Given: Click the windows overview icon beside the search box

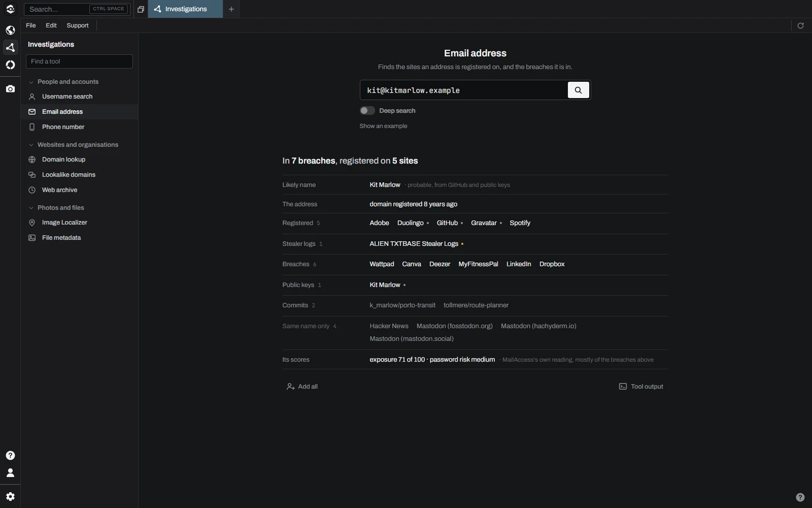Looking at the screenshot, I should pos(141,9).
